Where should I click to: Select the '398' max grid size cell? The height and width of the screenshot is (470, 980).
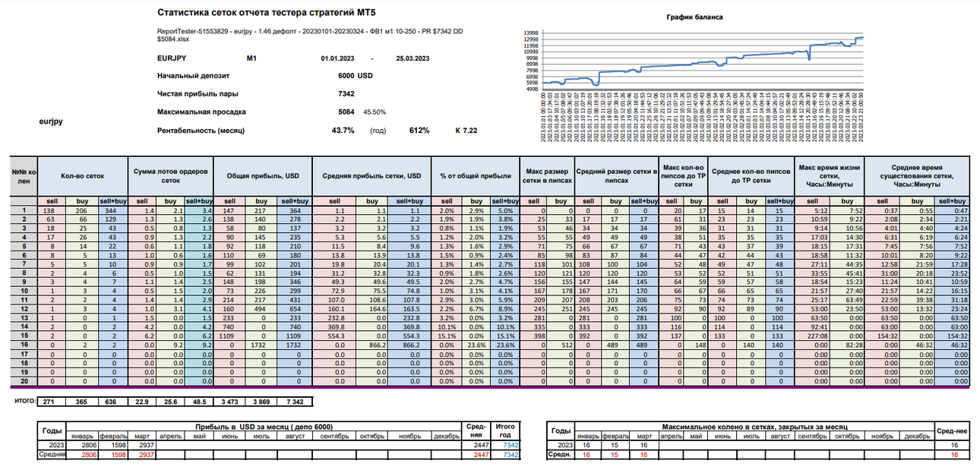pyautogui.click(x=533, y=337)
